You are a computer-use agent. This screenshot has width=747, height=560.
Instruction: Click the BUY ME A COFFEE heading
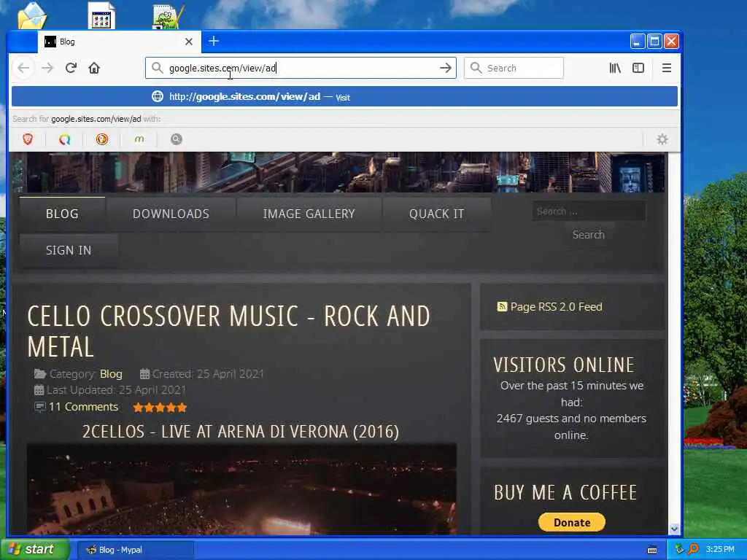(x=565, y=492)
